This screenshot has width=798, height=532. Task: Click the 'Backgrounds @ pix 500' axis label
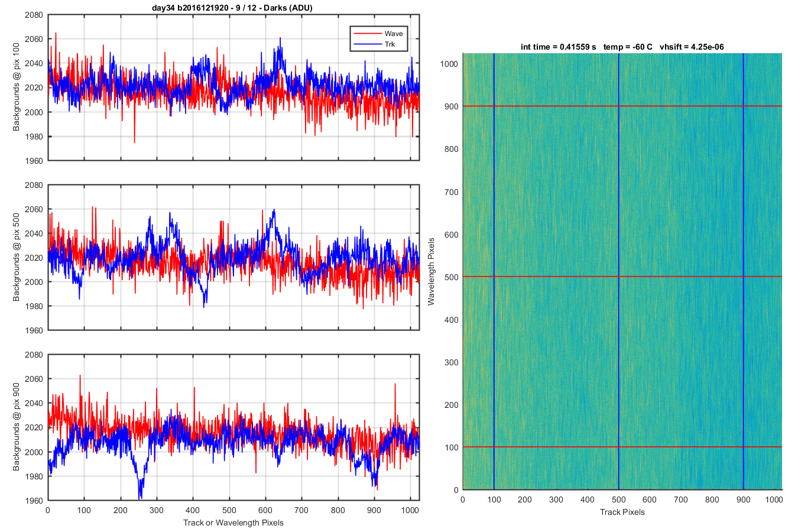(16, 257)
